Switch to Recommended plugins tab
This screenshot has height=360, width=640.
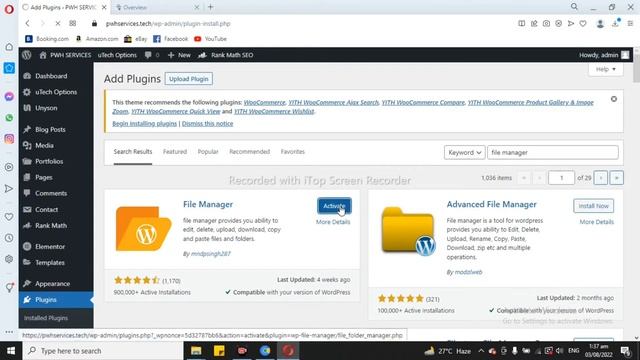(249, 151)
